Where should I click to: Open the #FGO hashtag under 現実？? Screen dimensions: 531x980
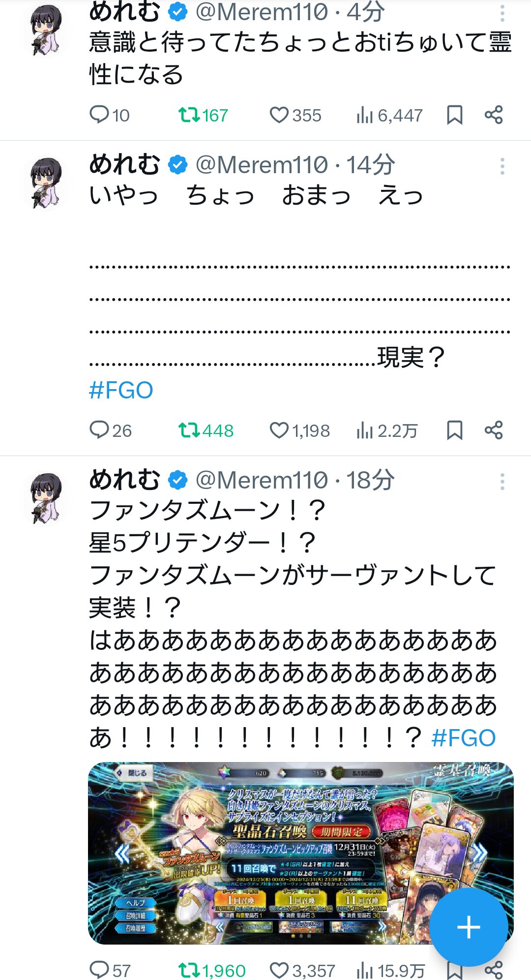(121, 391)
